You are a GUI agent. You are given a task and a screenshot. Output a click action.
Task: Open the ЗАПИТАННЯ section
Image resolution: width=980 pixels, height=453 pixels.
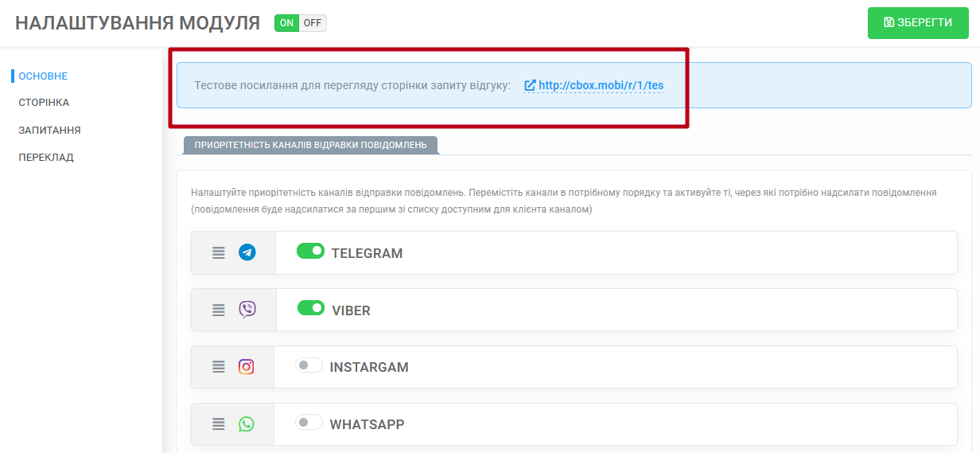[49, 130]
